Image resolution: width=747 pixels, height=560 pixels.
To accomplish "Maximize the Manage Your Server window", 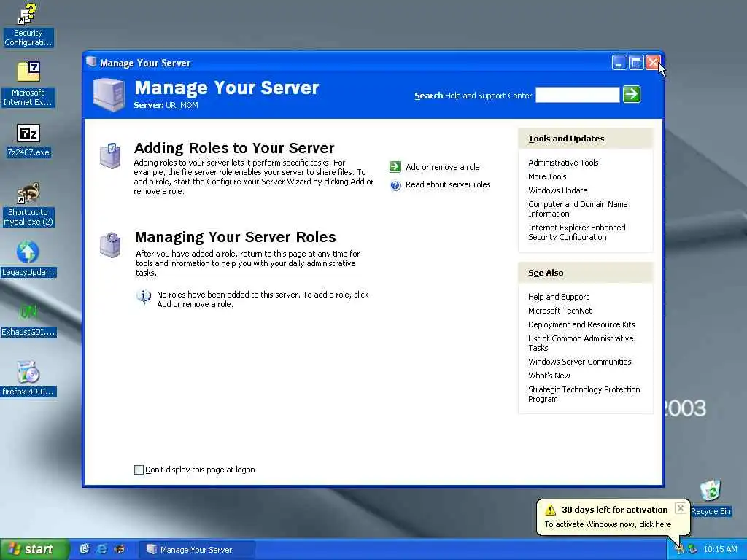I will (x=636, y=63).
